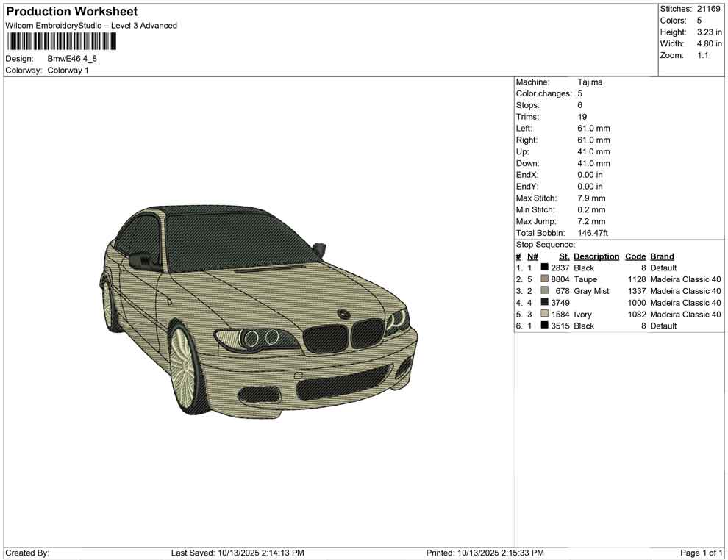Image resolution: width=728 pixels, height=560 pixels.
Task: Click the Ivory thread color swatch
Action: pyautogui.click(x=544, y=315)
